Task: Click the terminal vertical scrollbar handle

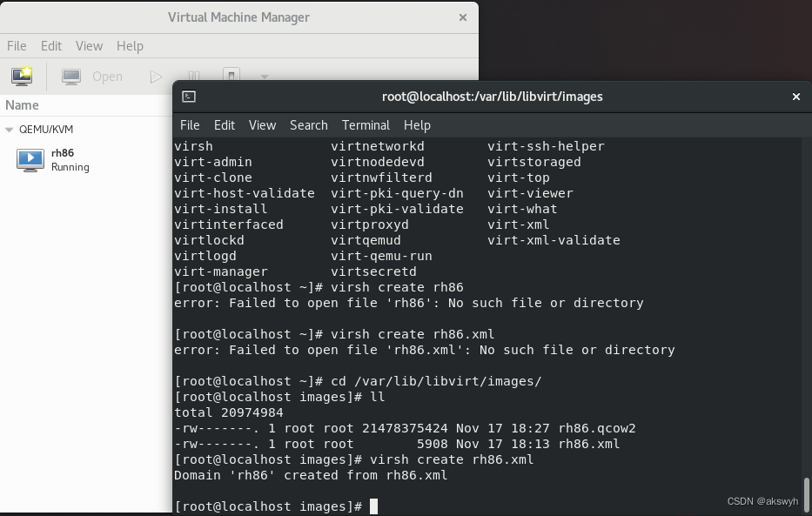Action: [806, 494]
